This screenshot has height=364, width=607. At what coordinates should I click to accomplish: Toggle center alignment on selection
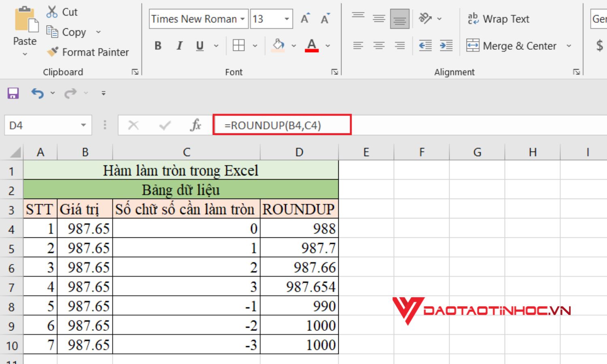(x=378, y=46)
